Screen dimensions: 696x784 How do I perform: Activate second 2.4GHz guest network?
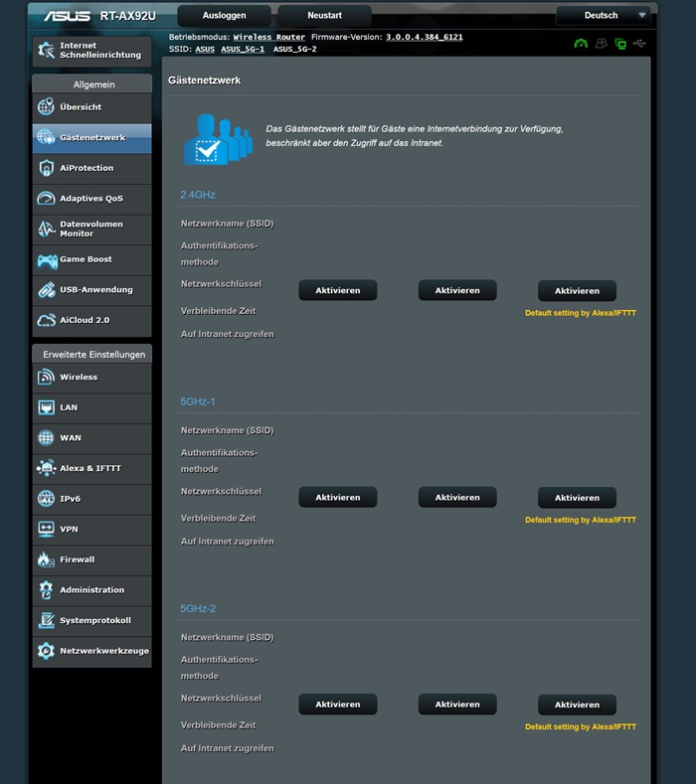[x=457, y=290]
